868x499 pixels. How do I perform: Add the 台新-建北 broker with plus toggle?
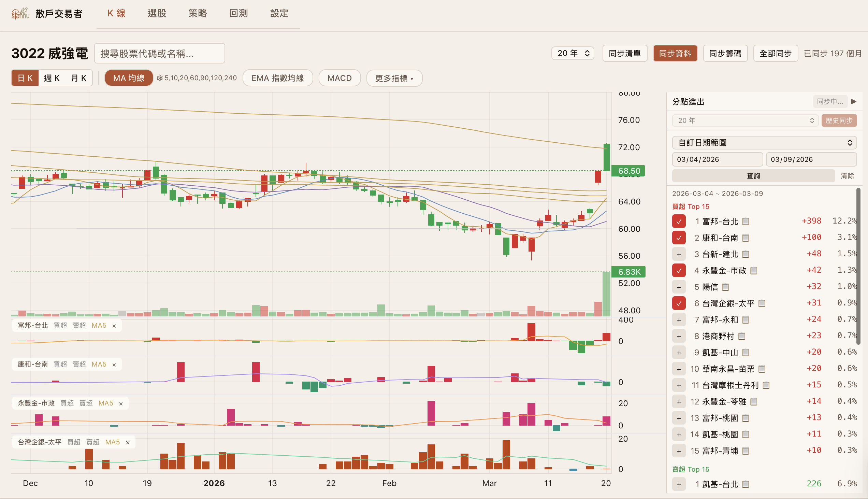coord(679,254)
